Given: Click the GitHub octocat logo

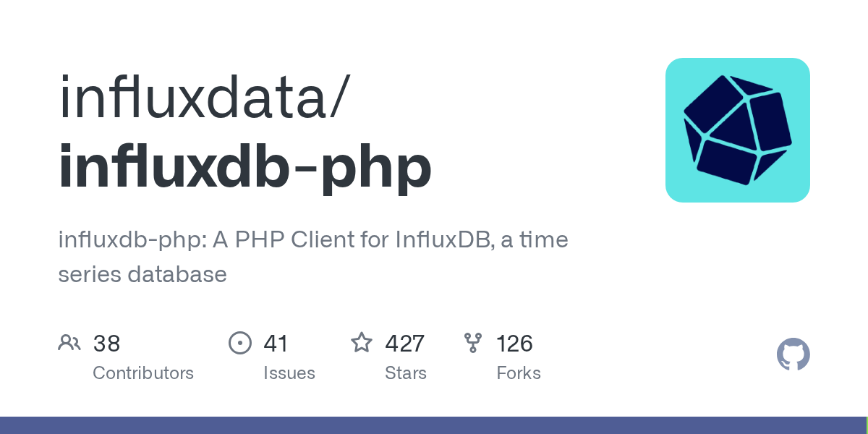Looking at the screenshot, I should point(793,354).
